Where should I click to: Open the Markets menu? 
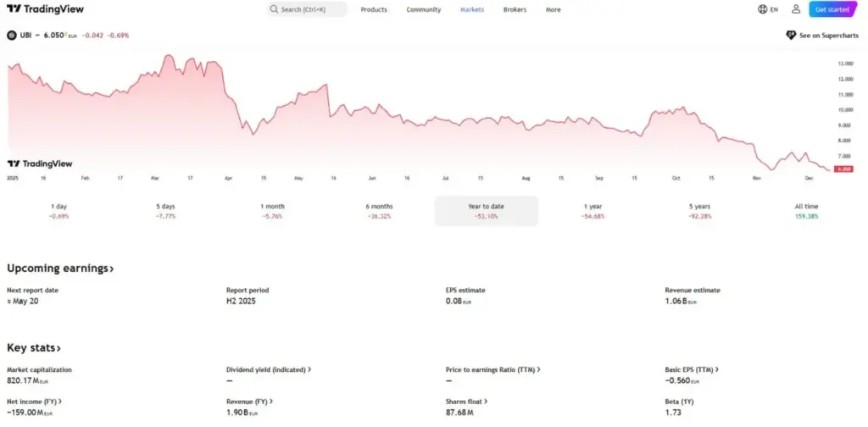pyautogui.click(x=472, y=9)
